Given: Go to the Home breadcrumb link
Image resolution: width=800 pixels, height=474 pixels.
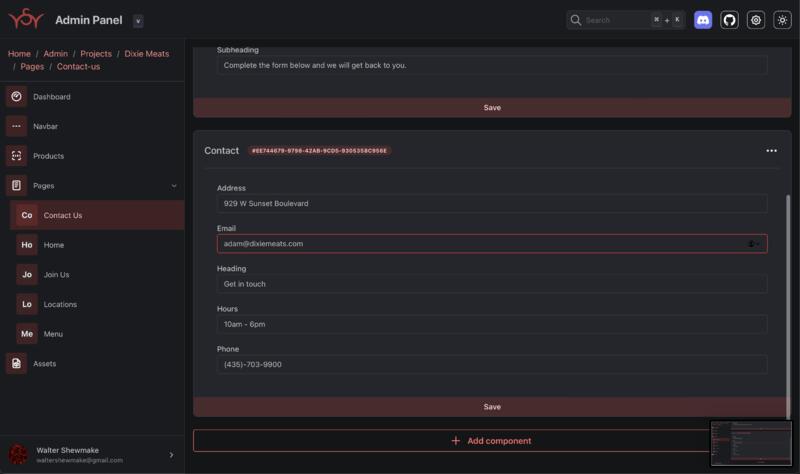Looking at the screenshot, I should point(19,54).
